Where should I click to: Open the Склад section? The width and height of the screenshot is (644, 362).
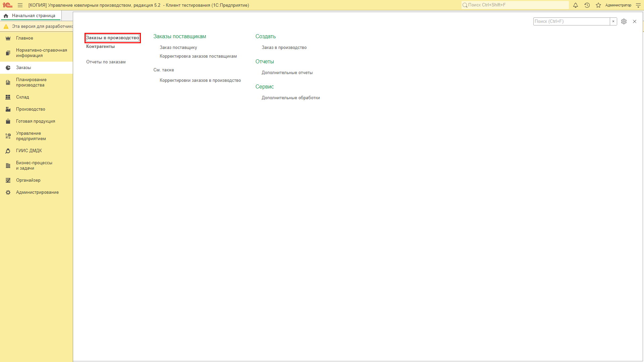[36, 97]
